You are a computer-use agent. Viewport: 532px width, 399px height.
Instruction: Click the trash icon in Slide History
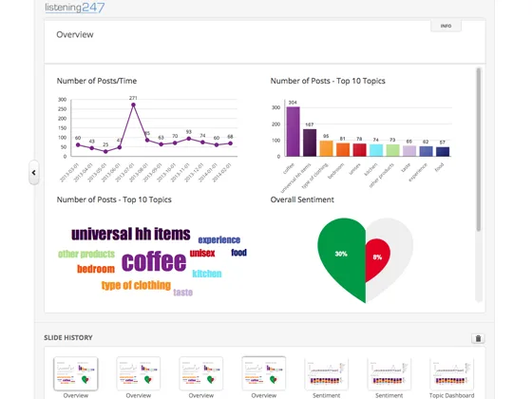click(478, 338)
